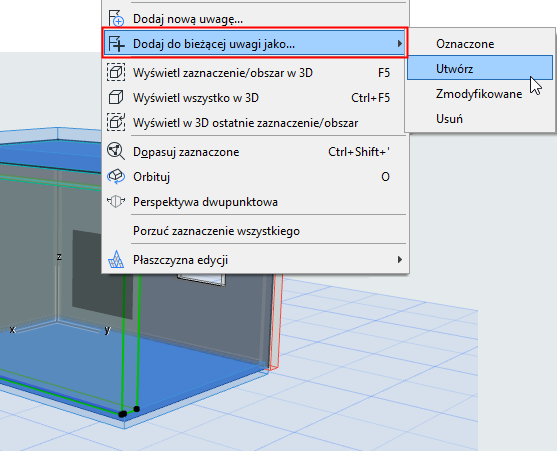Screen dimensions: 557x451
Task: Click the Wyświetl wszystko w 3D cube icon
Action: (x=116, y=98)
